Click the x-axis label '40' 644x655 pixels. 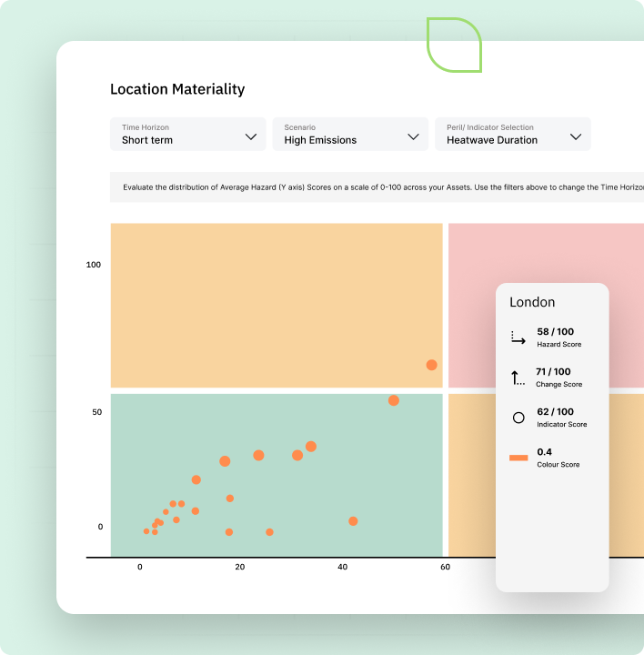(x=342, y=567)
